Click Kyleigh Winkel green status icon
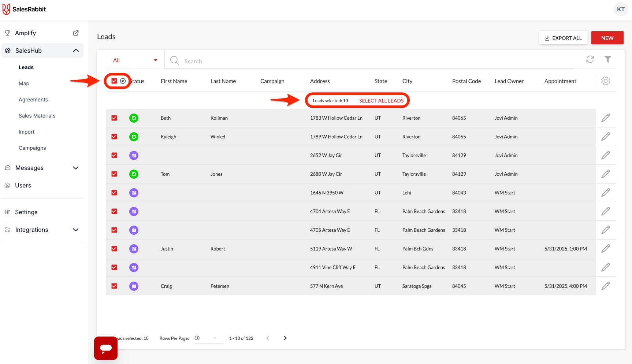632x364 pixels. pos(134,137)
